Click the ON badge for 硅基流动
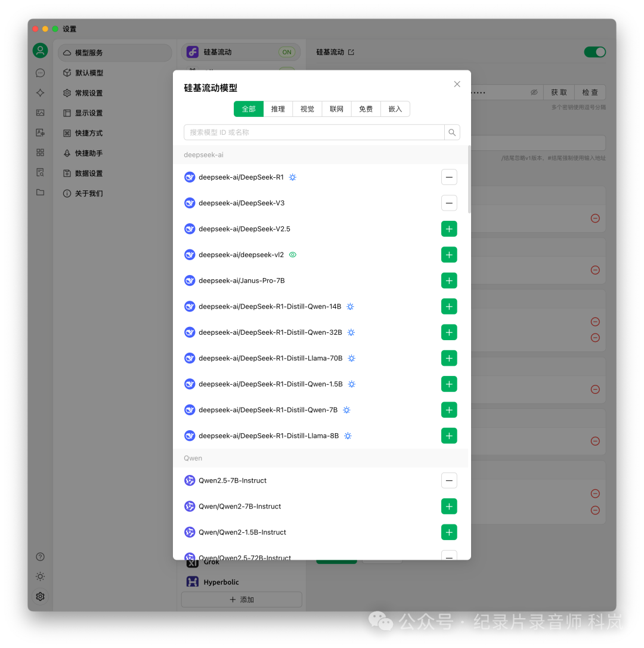The width and height of the screenshot is (644, 648). 287,52
